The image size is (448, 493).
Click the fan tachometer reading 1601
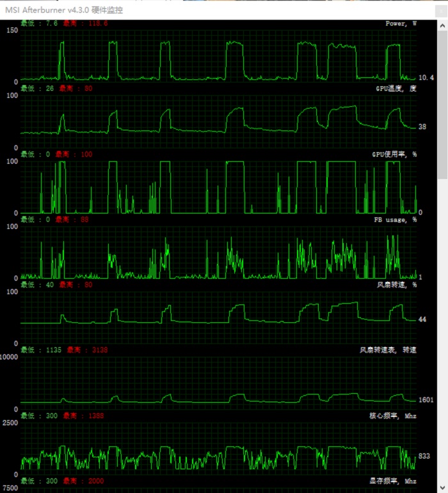click(426, 400)
